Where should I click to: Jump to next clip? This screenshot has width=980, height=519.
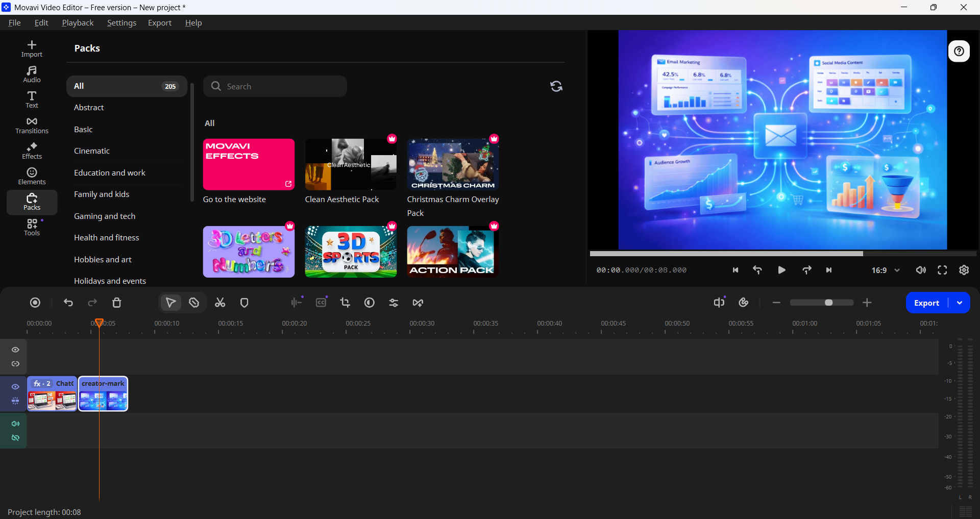(x=829, y=270)
